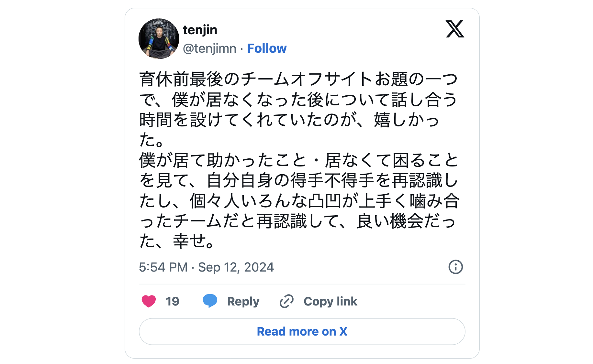Open the info circle icon beside the timestamp

click(455, 267)
